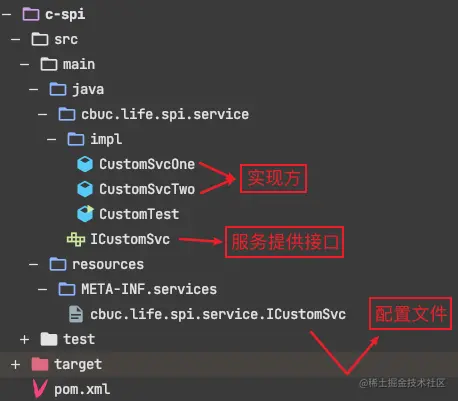Viewport: 458px width, 401px height.
Task: Collapse the src folder
Action: 15,39
